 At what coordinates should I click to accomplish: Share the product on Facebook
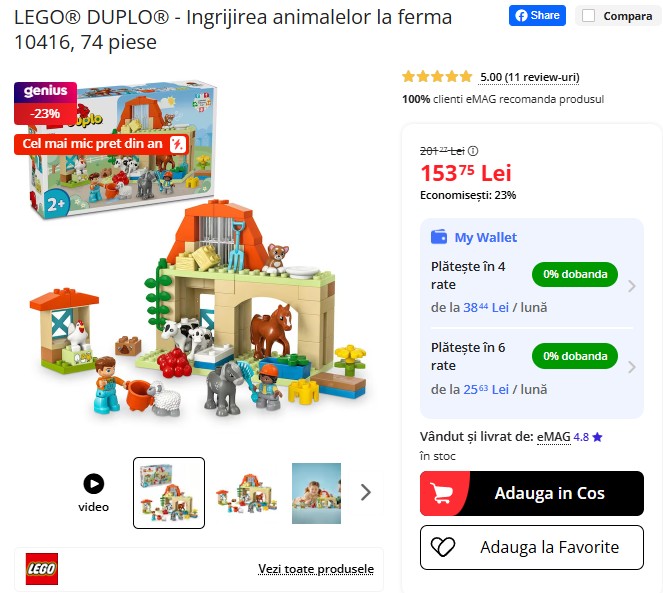tap(537, 16)
